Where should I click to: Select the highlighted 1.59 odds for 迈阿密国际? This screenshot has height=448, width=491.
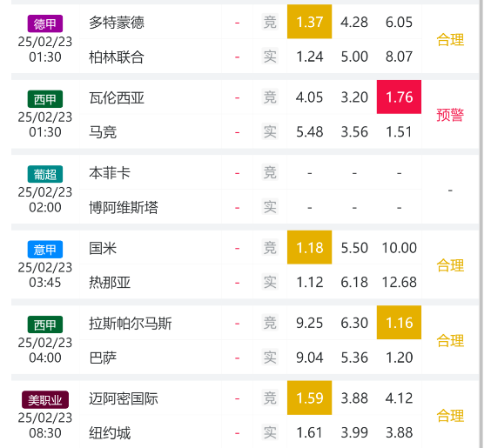pos(309,398)
